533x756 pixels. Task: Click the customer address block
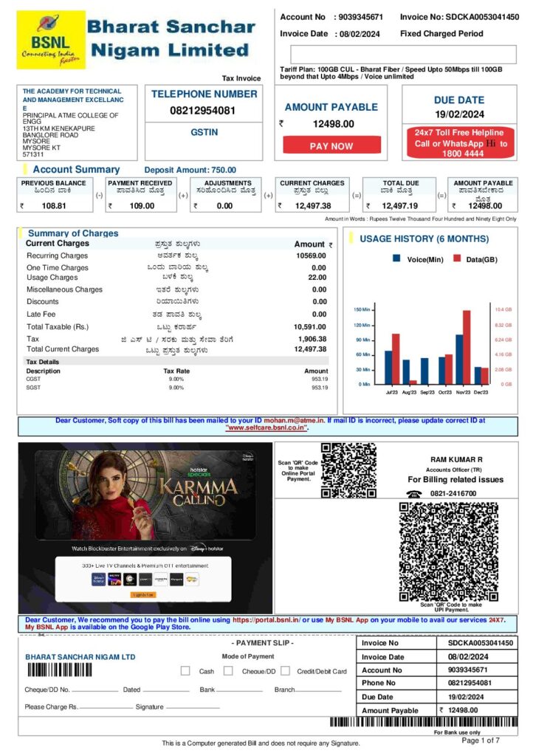coord(77,123)
